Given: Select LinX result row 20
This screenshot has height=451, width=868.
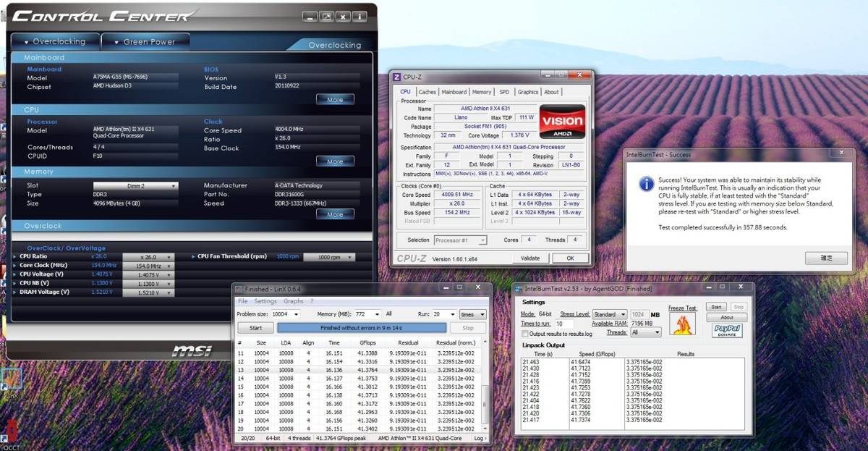Looking at the screenshot, I should (x=359, y=429).
